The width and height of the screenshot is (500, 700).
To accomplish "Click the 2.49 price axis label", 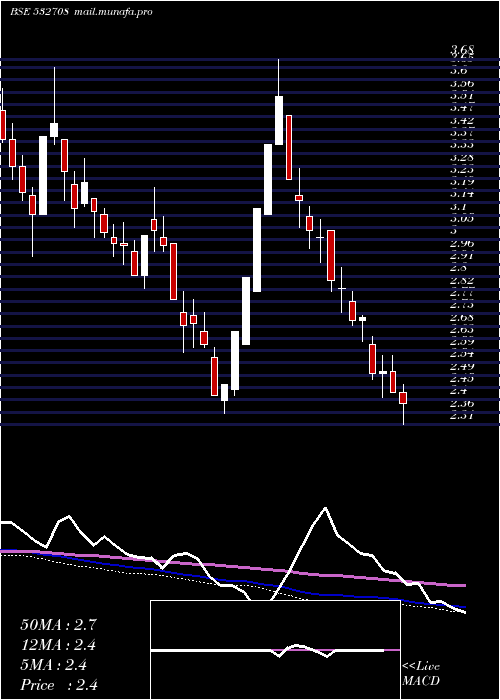I will (x=462, y=367).
